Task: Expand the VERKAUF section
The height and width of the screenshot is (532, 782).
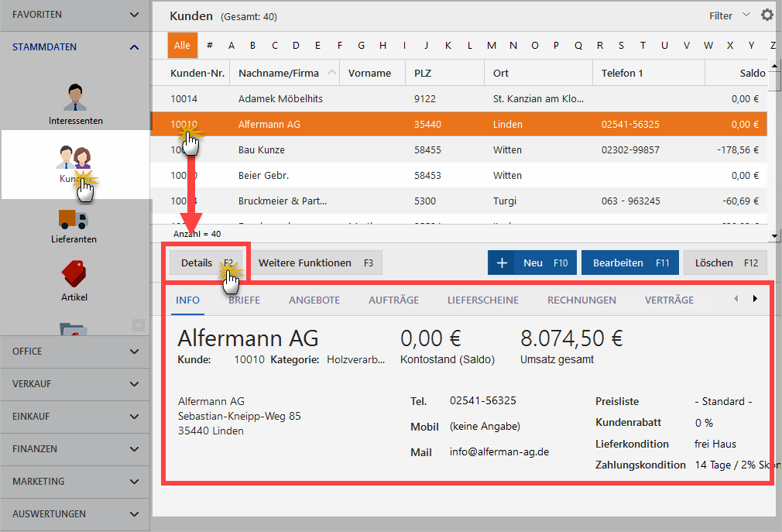Action: (x=75, y=384)
